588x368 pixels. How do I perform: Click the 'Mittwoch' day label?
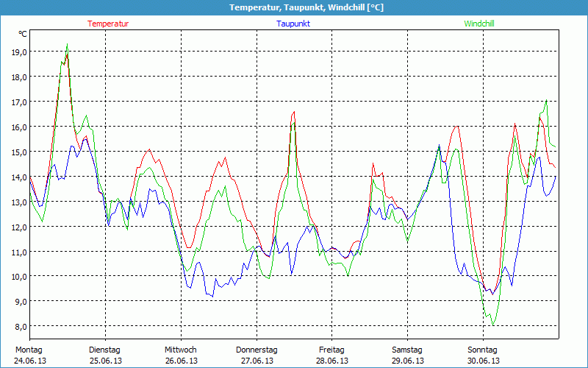click(181, 350)
